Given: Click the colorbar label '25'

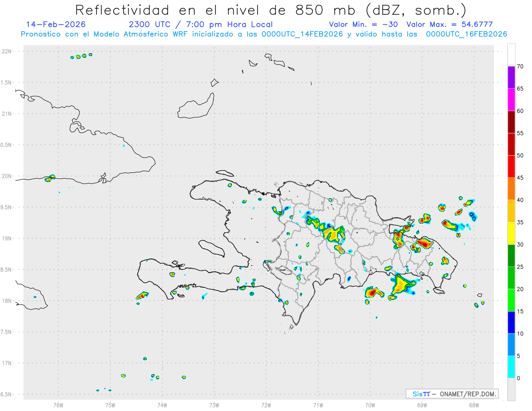Looking at the screenshot, I should 520,267.
